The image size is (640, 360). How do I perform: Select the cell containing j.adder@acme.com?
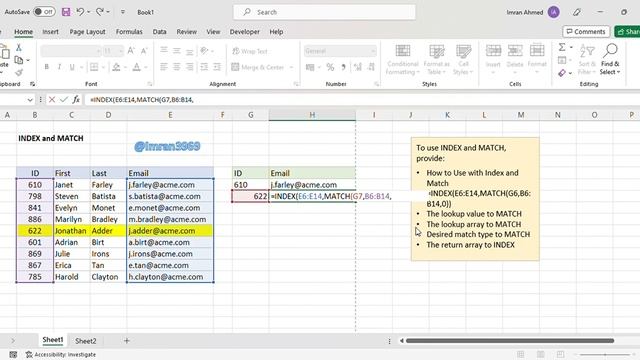[170, 231]
